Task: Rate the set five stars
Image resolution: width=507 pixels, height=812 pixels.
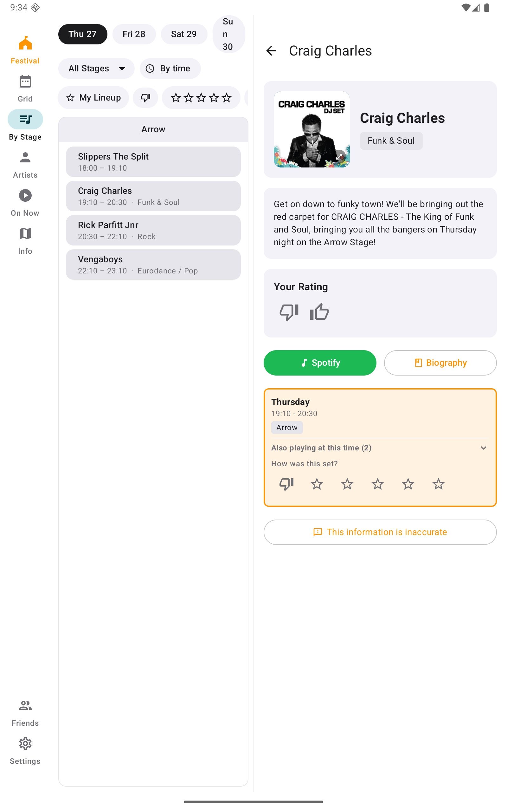Action: (x=438, y=484)
